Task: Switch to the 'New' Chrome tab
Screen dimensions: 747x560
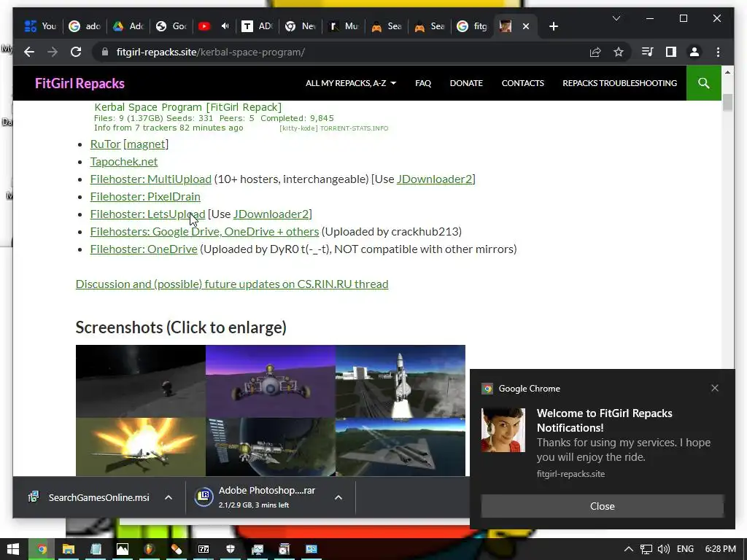Action: click(x=301, y=26)
